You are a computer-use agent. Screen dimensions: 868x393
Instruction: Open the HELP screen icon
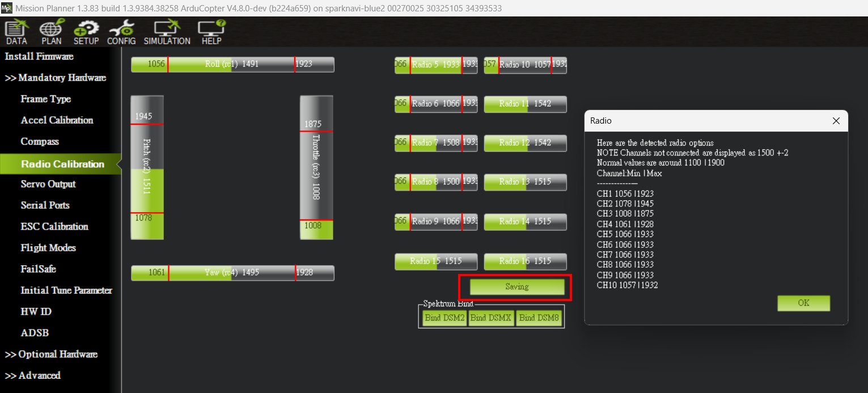tap(211, 32)
